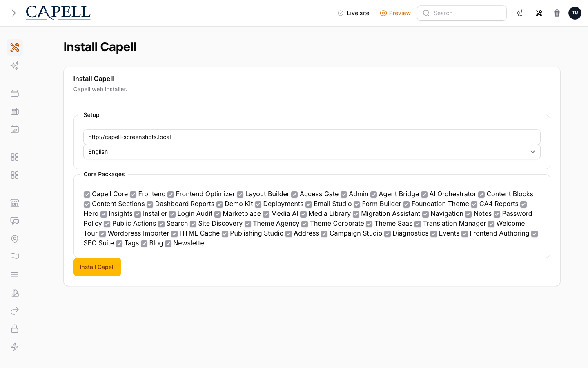Screen dimensions: 588x368
Task: Uncheck the Access Gate package
Action: 294,195
